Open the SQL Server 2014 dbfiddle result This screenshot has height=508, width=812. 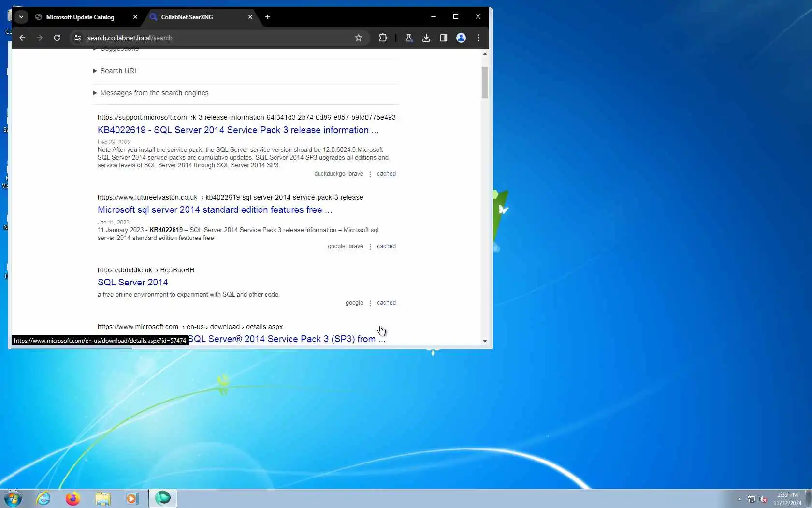pyautogui.click(x=133, y=282)
